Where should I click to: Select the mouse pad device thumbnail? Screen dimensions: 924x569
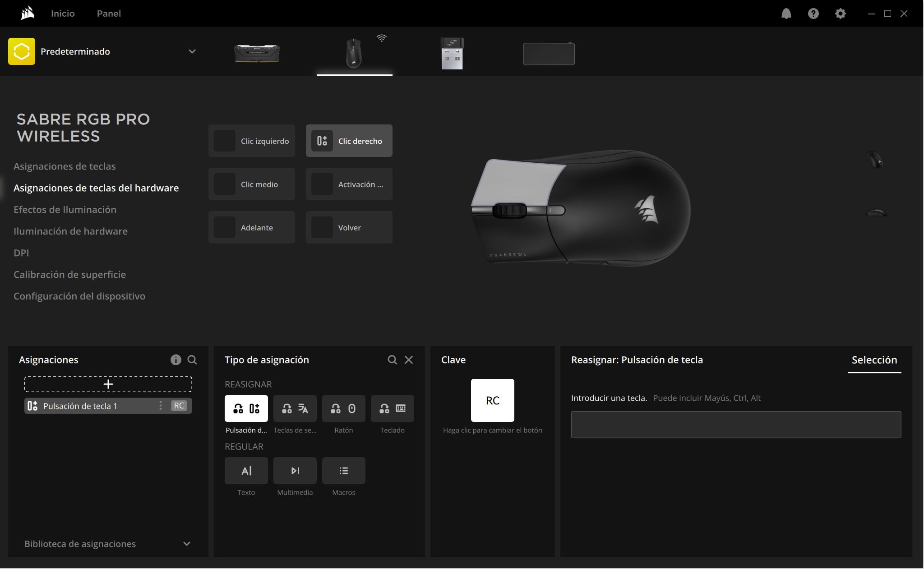click(x=549, y=54)
